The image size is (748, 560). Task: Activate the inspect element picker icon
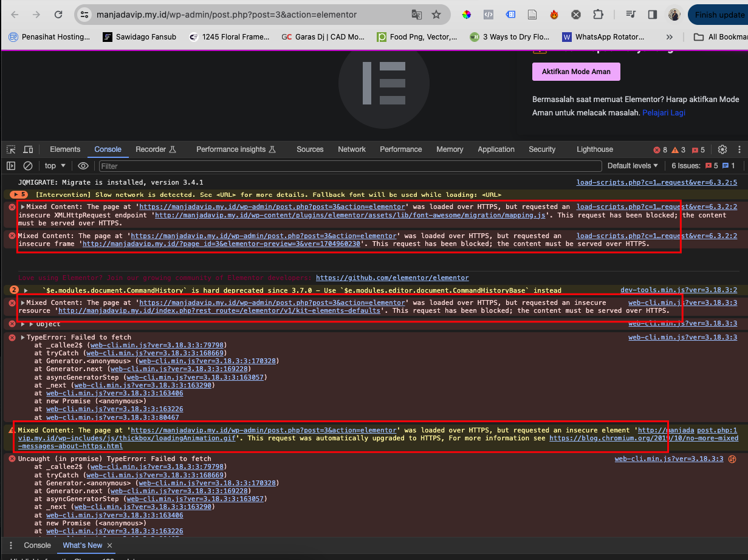(x=11, y=149)
